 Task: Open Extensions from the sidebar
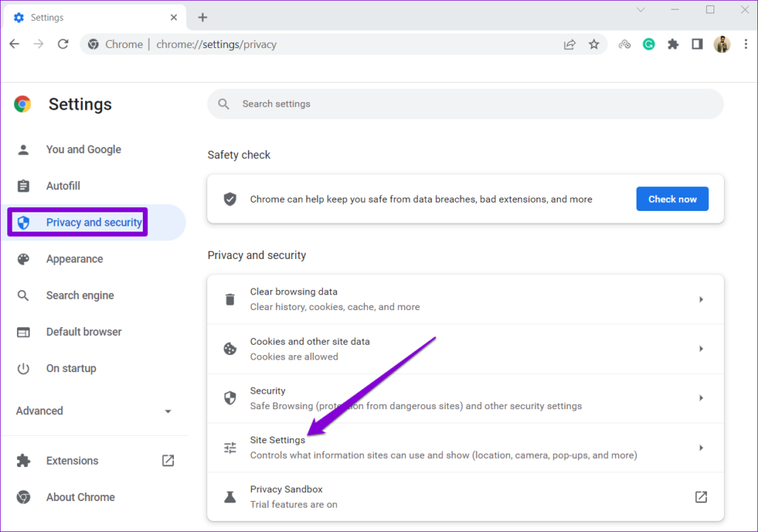click(94, 460)
